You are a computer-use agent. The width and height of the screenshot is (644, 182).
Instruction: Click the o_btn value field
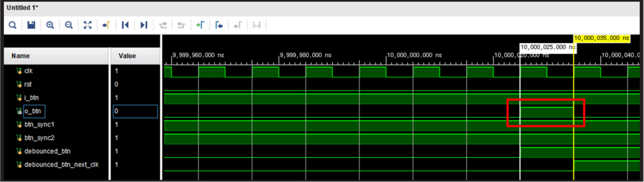pyautogui.click(x=135, y=111)
